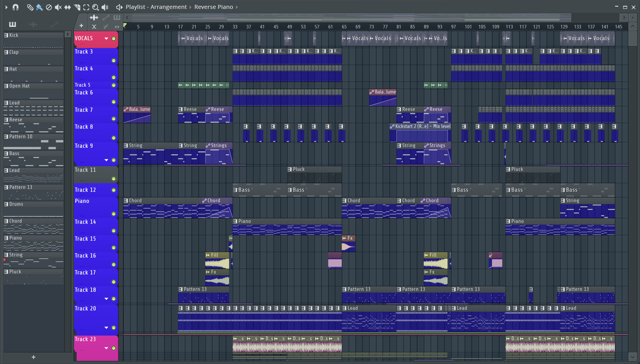Viewport: 640px width, 364px height.
Task: Mute the VOCALS track
Action: pyautogui.click(x=114, y=38)
